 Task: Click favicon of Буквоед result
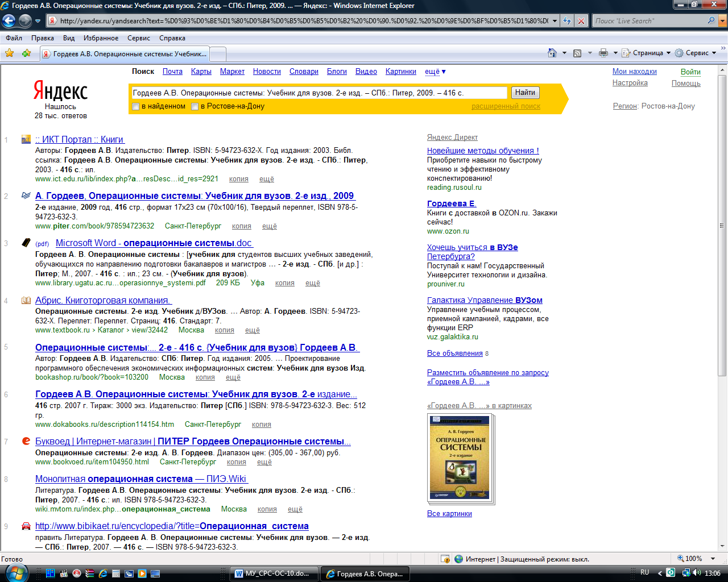[x=26, y=441]
